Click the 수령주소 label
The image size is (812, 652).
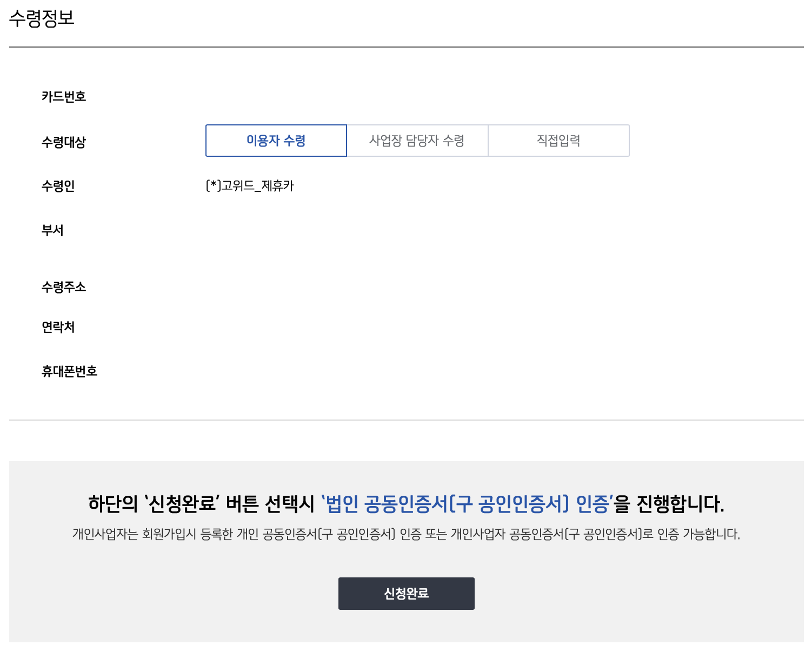(x=64, y=287)
